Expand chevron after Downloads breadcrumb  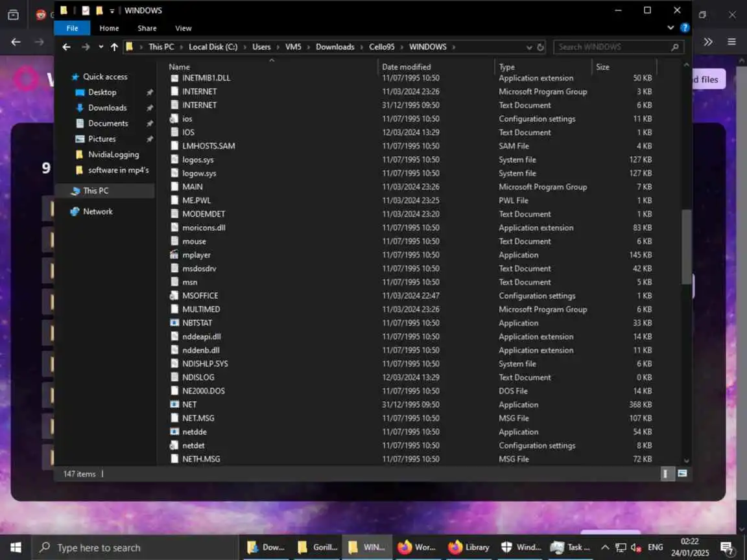pyautogui.click(x=362, y=47)
